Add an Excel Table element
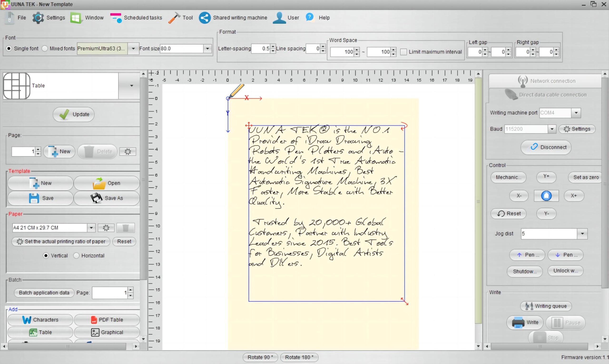Viewport: 609px width, 364px height. tap(40, 332)
